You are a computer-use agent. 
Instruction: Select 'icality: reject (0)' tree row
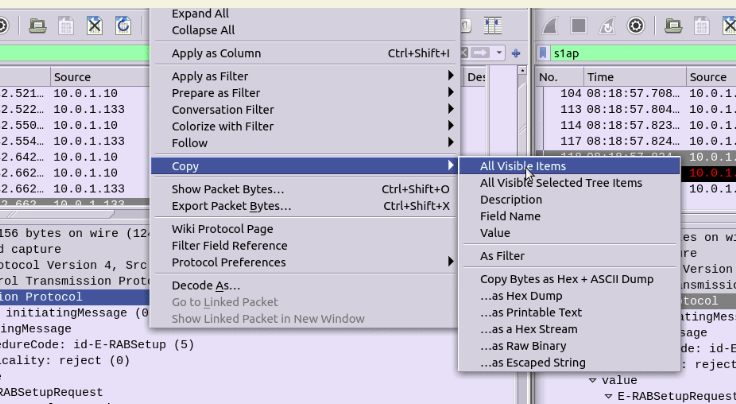65,360
